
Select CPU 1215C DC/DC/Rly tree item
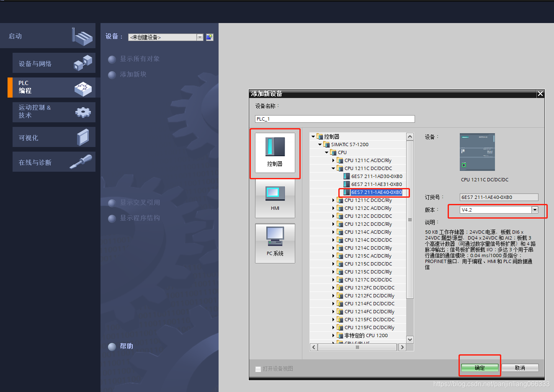pyautogui.click(x=368, y=272)
